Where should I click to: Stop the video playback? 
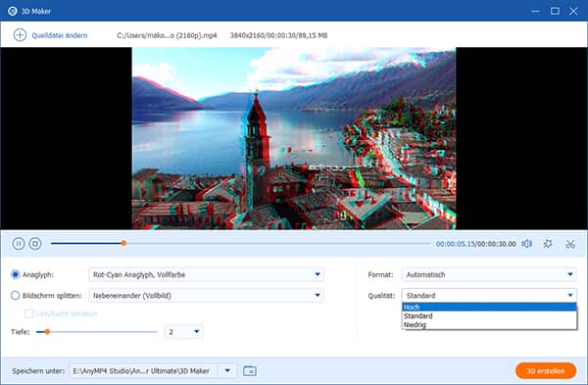(35, 244)
